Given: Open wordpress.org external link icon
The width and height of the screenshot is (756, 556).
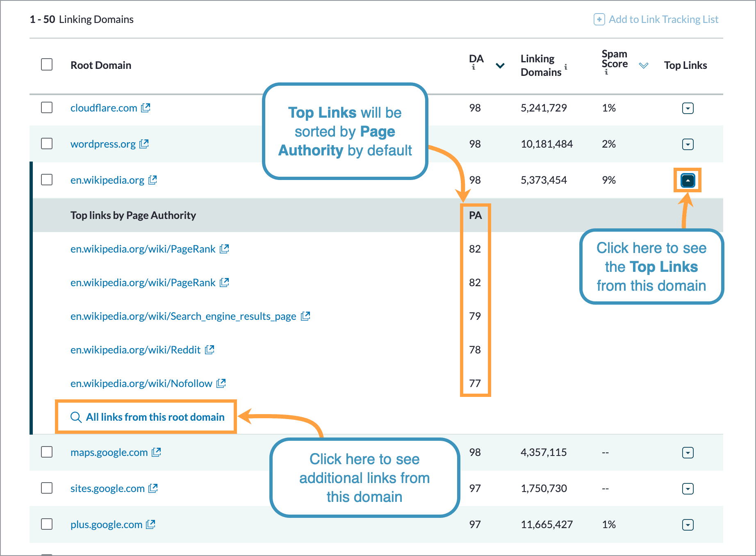Looking at the screenshot, I should point(144,144).
